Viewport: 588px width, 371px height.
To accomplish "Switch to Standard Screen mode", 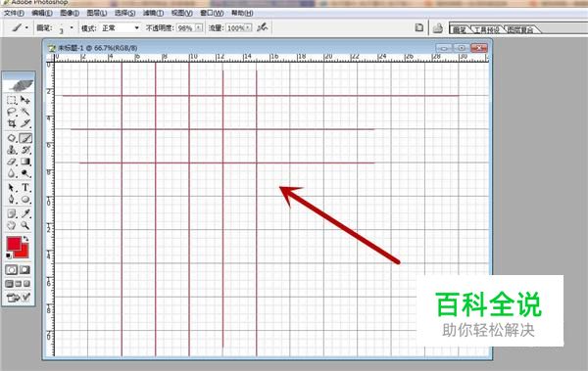I will click(10, 284).
